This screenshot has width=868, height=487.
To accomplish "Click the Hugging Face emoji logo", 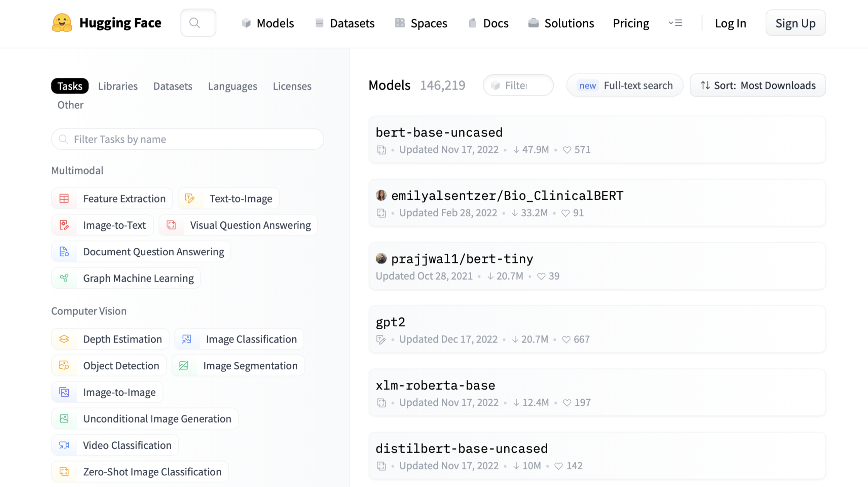I will pyautogui.click(x=62, y=23).
